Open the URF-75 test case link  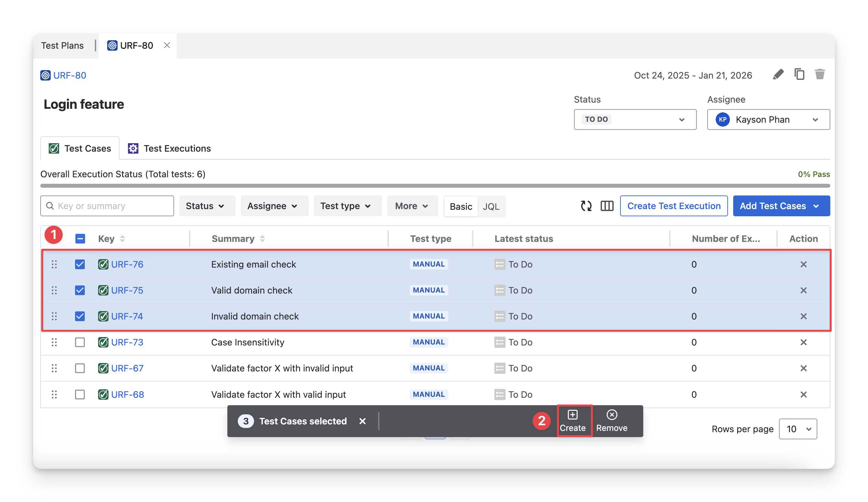[127, 290]
